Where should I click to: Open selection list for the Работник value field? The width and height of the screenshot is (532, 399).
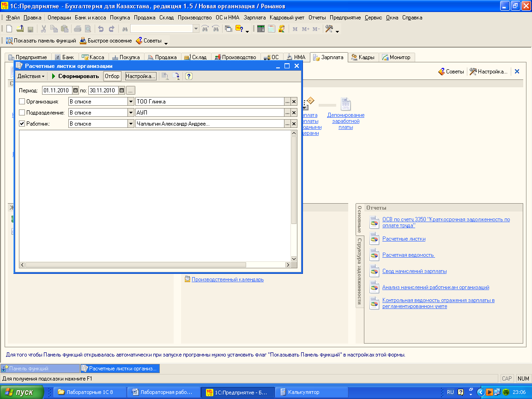(x=287, y=124)
